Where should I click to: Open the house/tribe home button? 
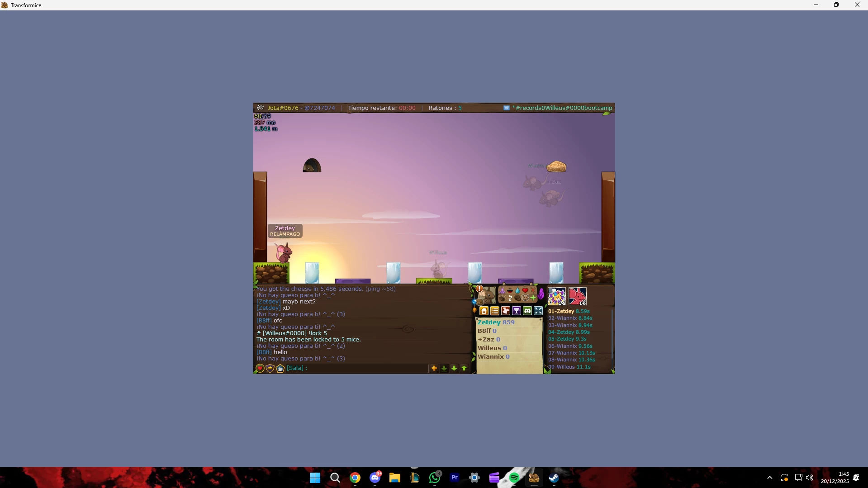pos(484,311)
